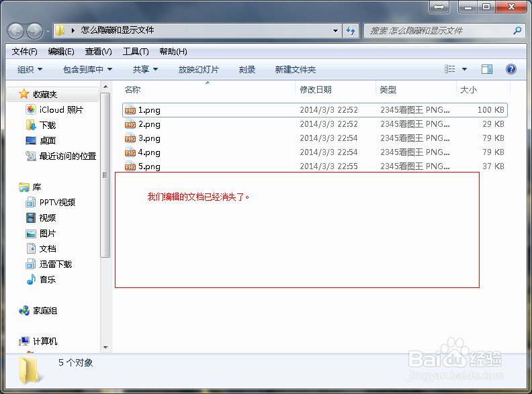
Task: Click the 家庭组 icon
Action: point(24,310)
